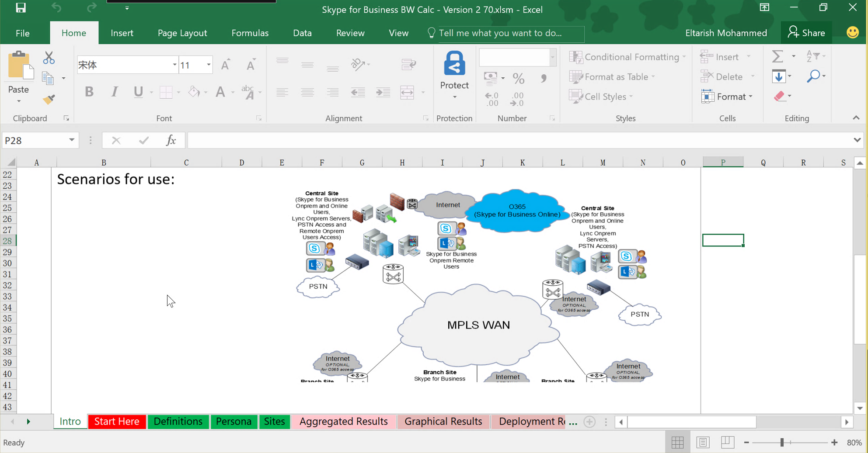Click the Tell me what you want search box
The height and width of the screenshot is (453, 868).
tap(506, 33)
